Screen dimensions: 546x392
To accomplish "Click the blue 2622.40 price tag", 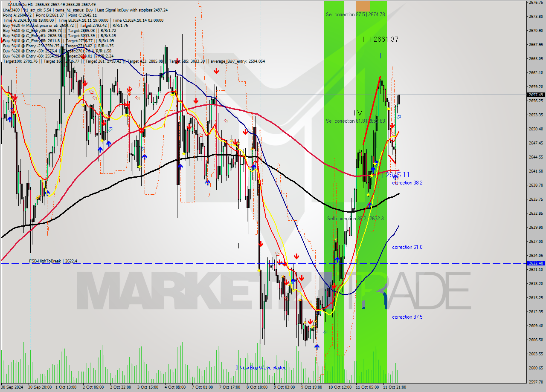I will 536,263.
